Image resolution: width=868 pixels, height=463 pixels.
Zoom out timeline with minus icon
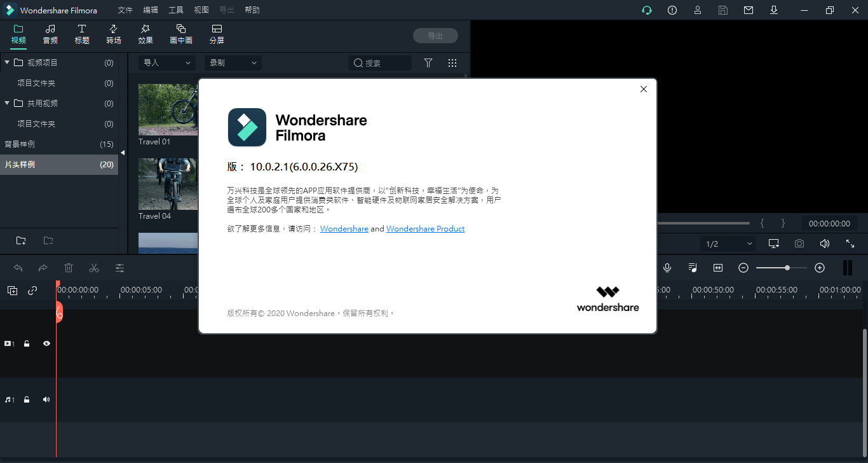click(743, 268)
